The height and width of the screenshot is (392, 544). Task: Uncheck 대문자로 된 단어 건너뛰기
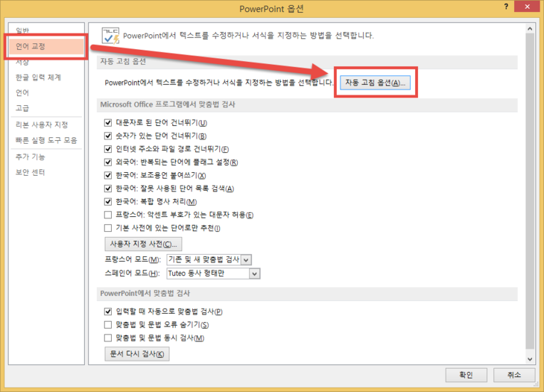(108, 122)
